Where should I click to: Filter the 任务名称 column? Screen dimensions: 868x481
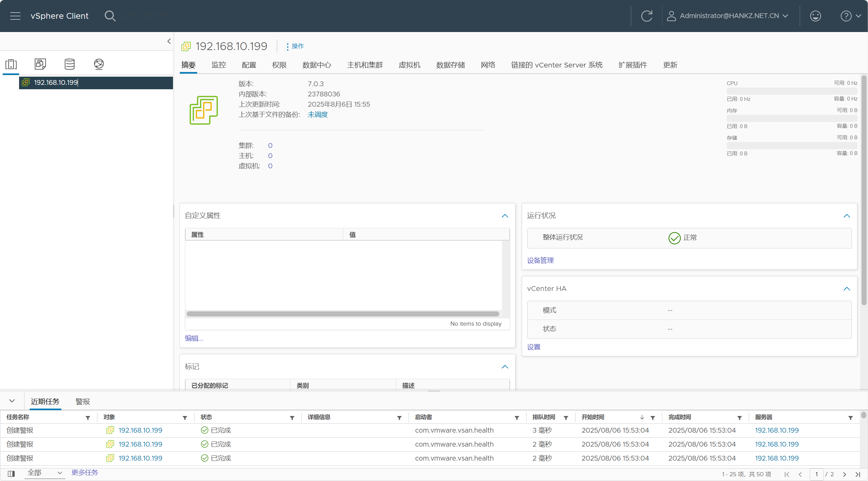click(88, 418)
